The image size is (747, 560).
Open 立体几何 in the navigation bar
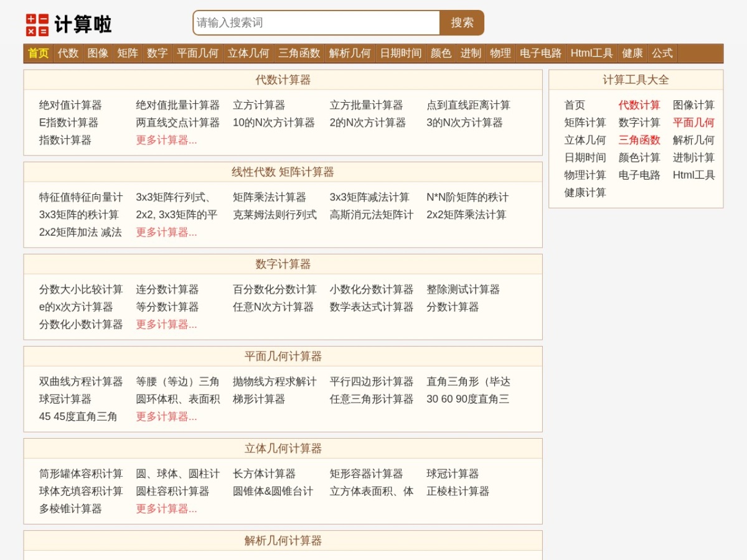tap(248, 54)
